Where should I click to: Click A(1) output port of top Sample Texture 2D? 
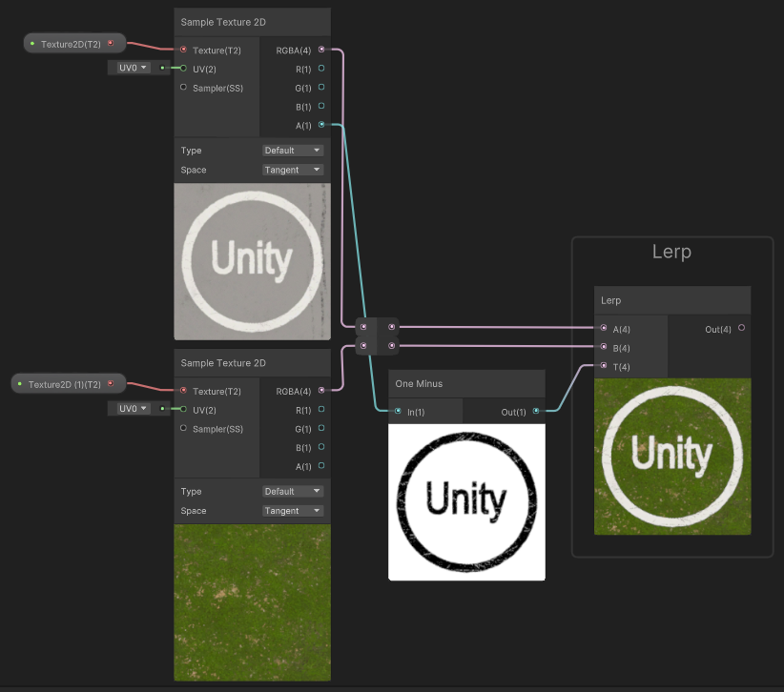tap(321, 125)
